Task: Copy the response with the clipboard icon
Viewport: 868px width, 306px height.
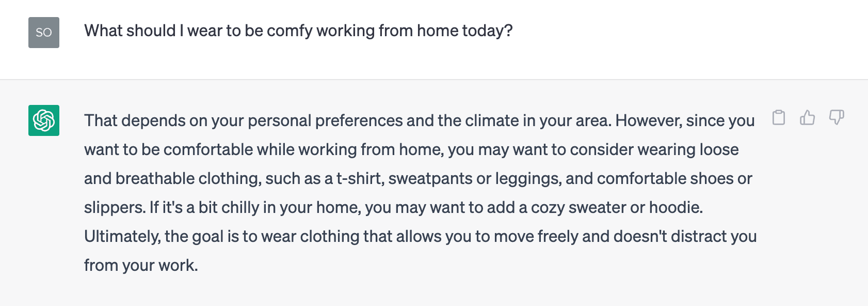Action: coord(779,118)
